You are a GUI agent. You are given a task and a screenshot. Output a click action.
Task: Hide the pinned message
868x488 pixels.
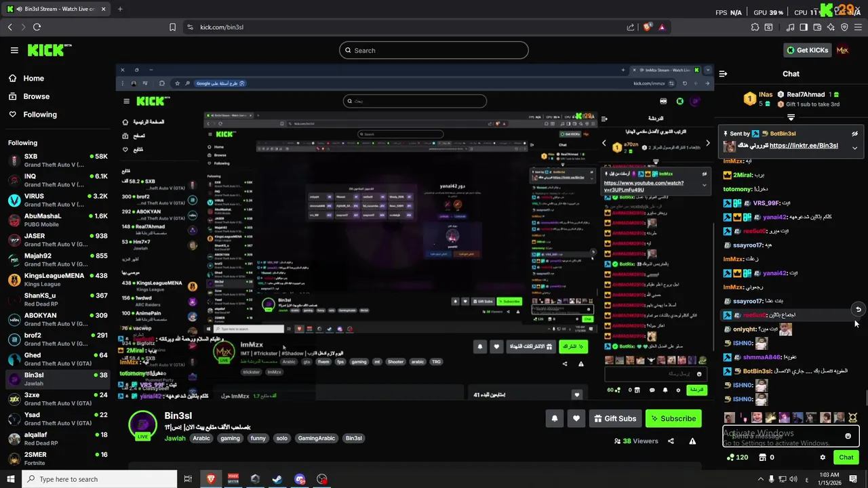854,134
